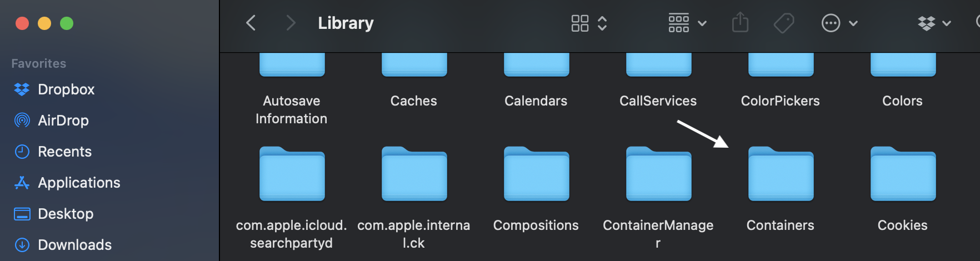
Task: Switch view mode with icon view selector
Action: [589, 23]
